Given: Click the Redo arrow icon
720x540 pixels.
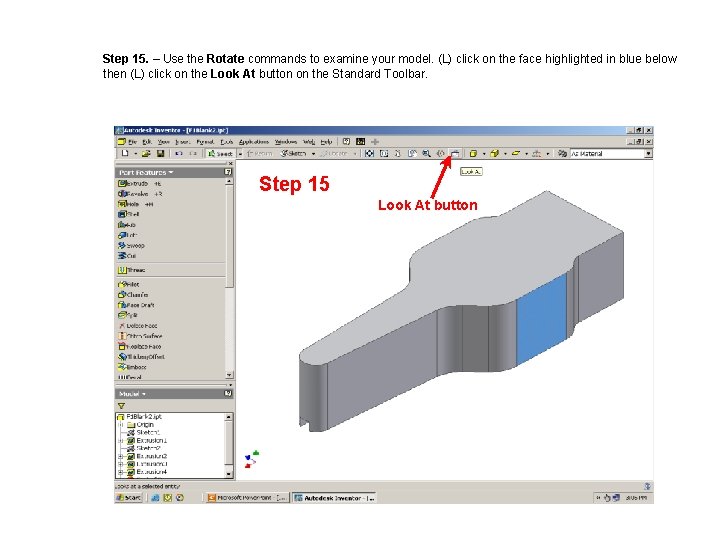Looking at the screenshot, I should click(x=193, y=153).
